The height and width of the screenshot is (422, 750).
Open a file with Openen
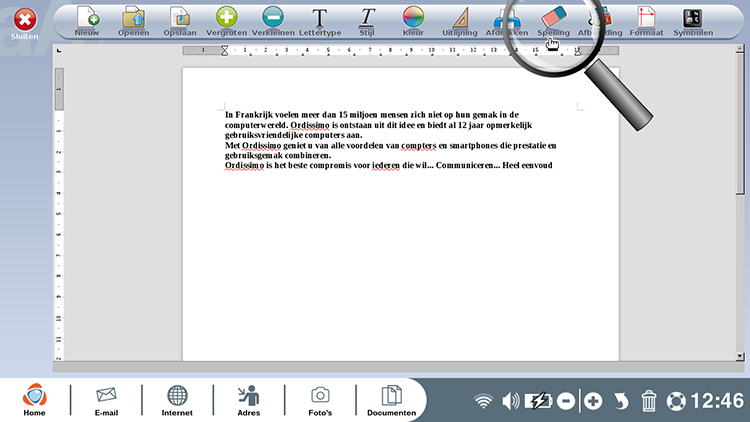[x=133, y=21]
